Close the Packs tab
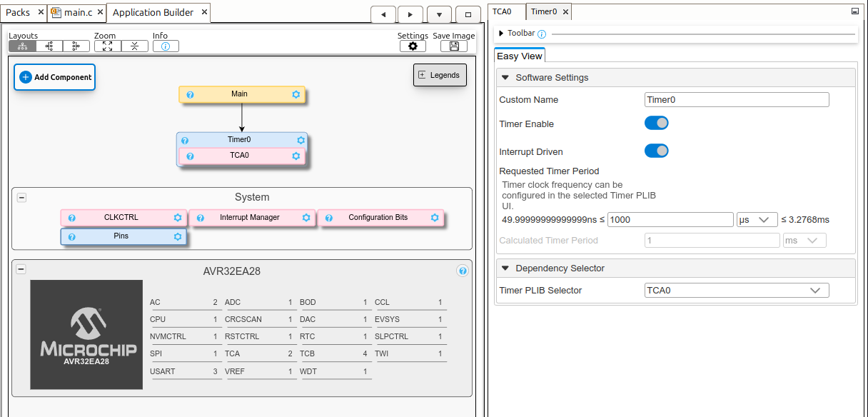This screenshot has width=868, height=417. tap(39, 12)
